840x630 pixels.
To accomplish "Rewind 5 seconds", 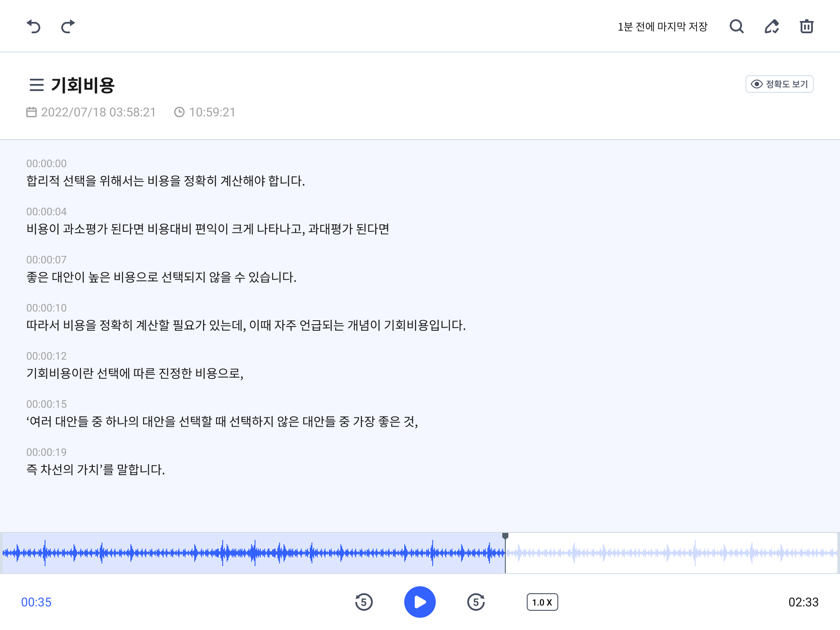I will (364, 602).
